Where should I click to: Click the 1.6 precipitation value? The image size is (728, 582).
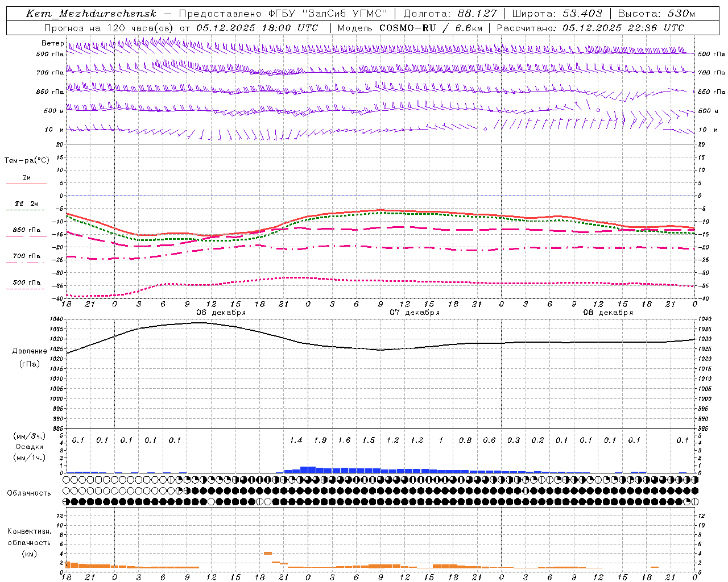(344, 440)
